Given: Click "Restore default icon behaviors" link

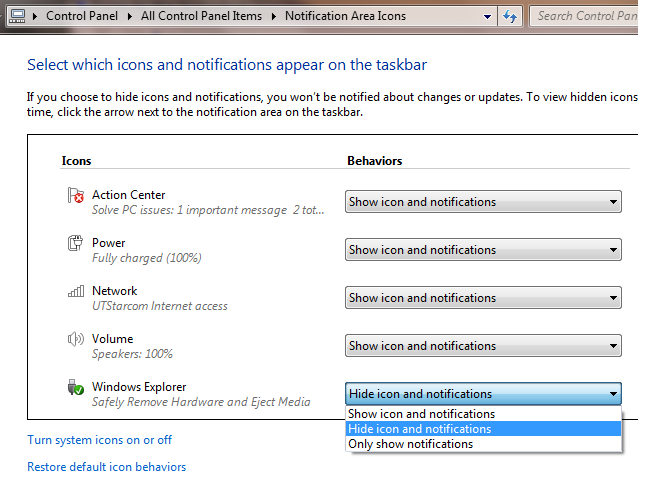Looking at the screenshot, I should pyautogui.click(x=106, y=467).
